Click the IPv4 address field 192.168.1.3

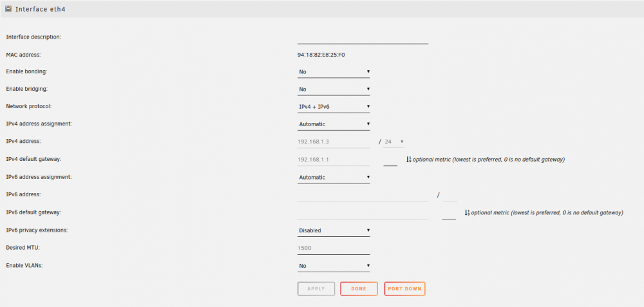(x=334, y=142)
